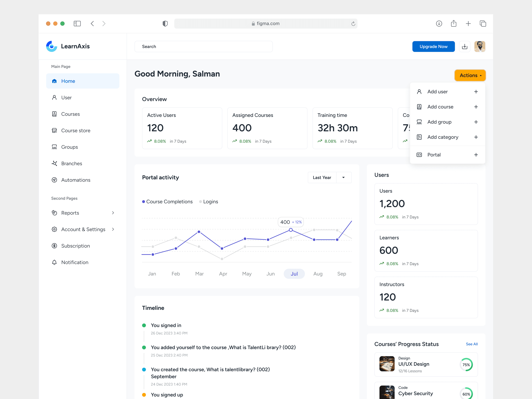Image resolution: width=532 pixels, height=399 pixels.
Task: Click the plus icon next to Add user
Action: pyautogui.click(x=476, y=92)
